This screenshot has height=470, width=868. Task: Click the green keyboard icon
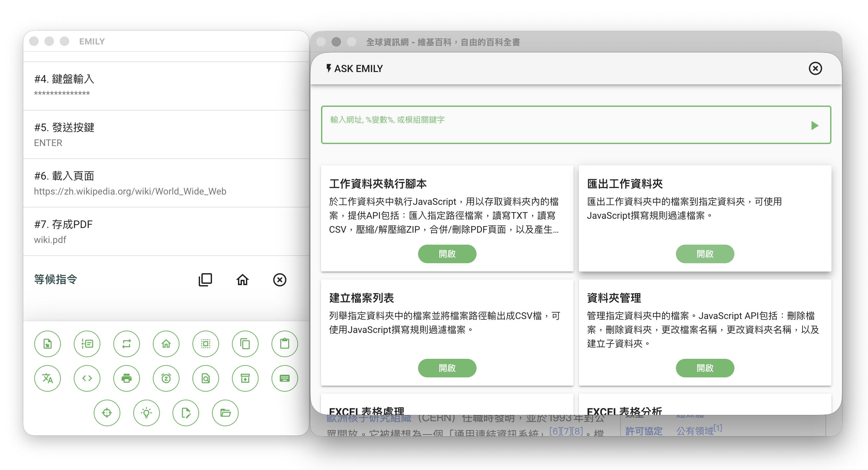pyautogui.click(x=284, y=378)
